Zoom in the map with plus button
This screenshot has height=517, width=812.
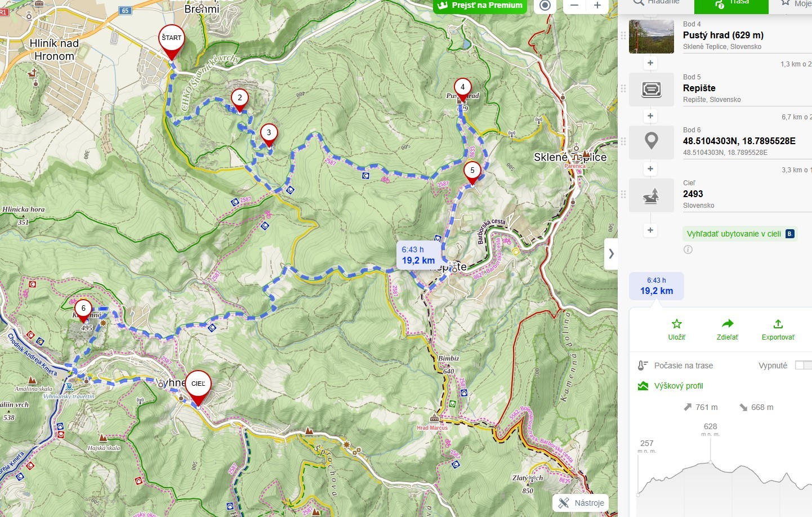pos(597,6)
